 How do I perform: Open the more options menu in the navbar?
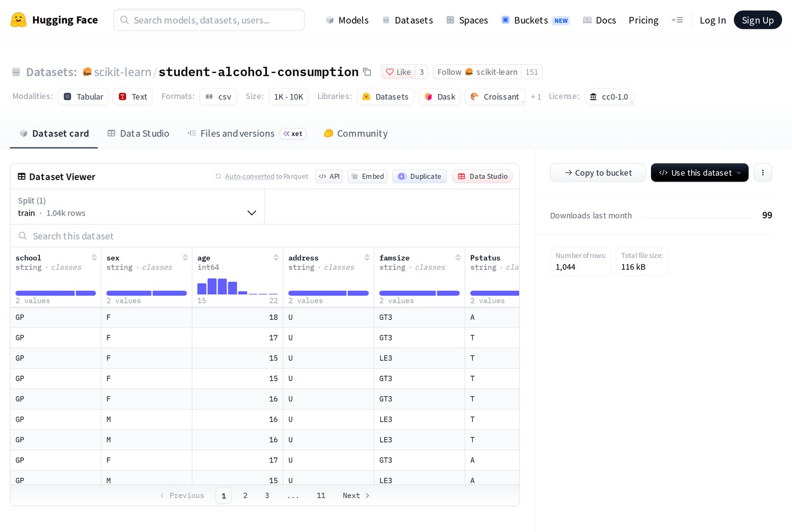677,20
